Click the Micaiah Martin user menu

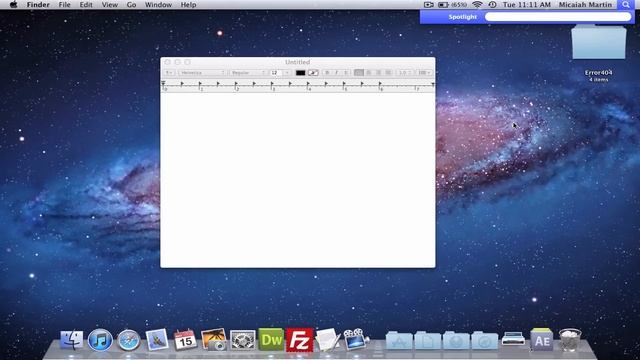585,5
